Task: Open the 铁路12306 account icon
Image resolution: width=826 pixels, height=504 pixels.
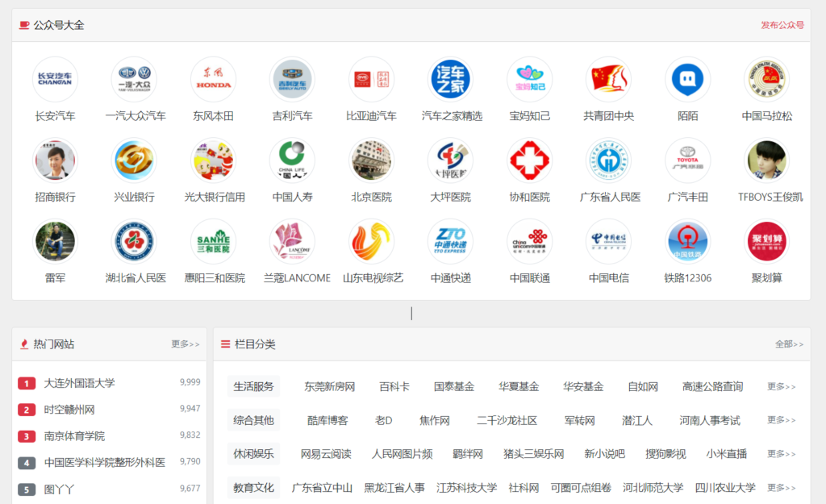Action: 687,240
